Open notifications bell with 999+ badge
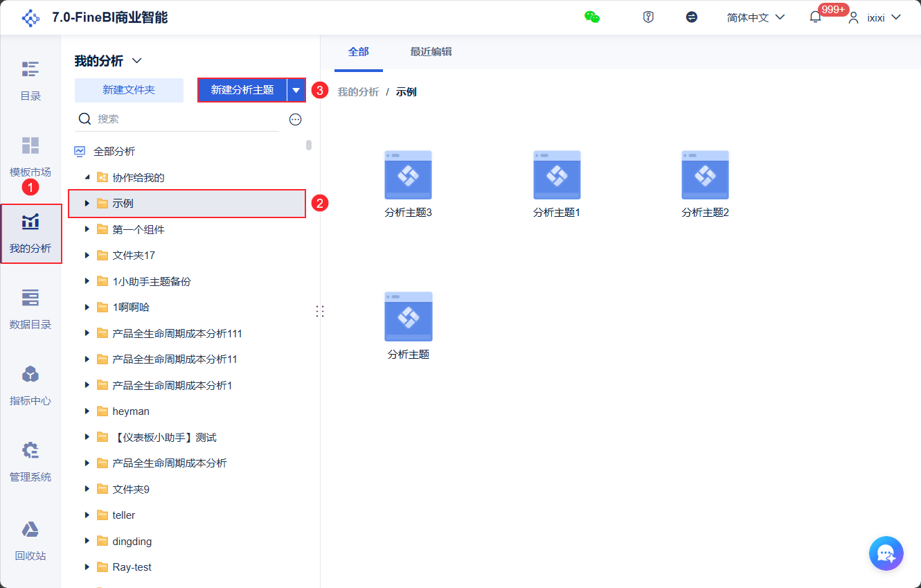The width and height of the screenshot is (921, 588). click(815, 17)
